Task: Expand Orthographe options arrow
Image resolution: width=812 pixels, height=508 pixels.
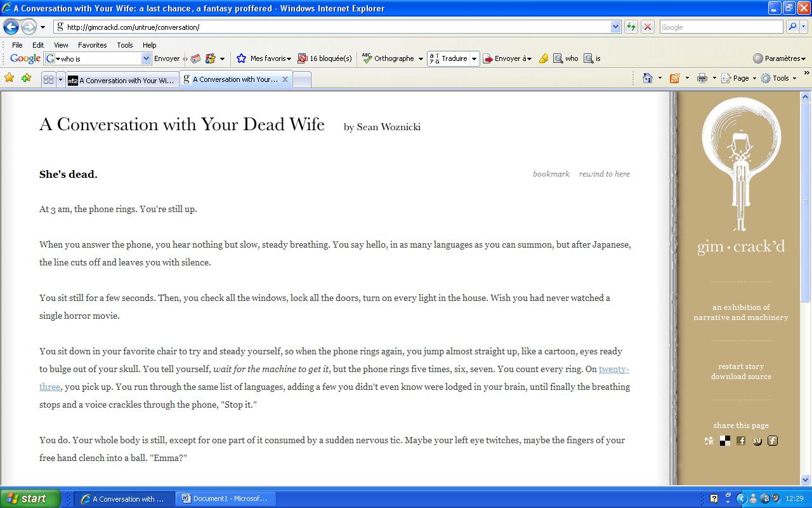Action: 420,59
